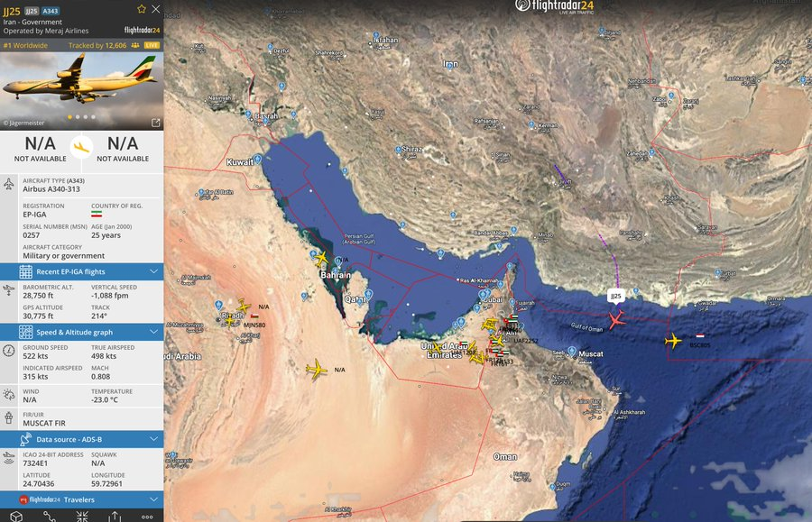812x522 pixels.
Task: Close the JJ25 flight details panel
Action: [155, 9]
